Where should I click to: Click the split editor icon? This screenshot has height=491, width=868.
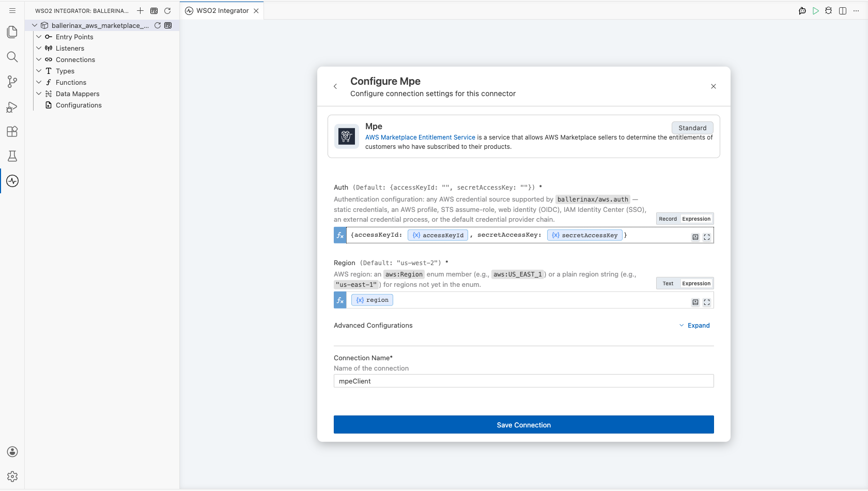pos(843,11)
